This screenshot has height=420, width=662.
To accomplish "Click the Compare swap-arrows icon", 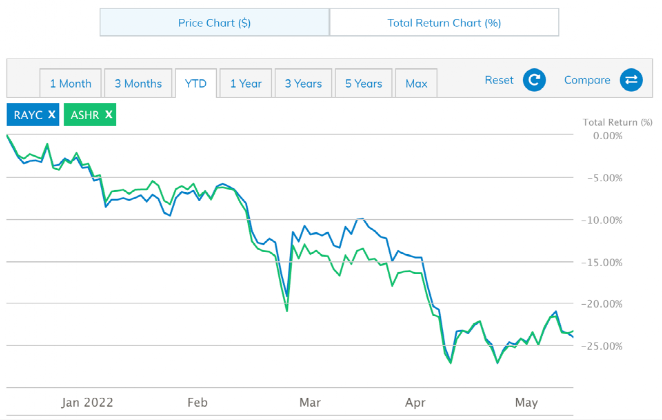I will [x=631, y=81].
